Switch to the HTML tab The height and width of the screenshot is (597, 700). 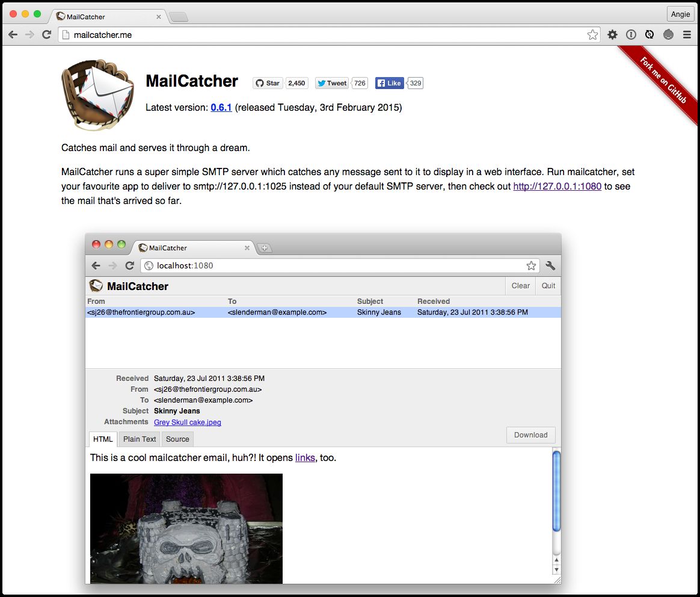click(103, 439)
